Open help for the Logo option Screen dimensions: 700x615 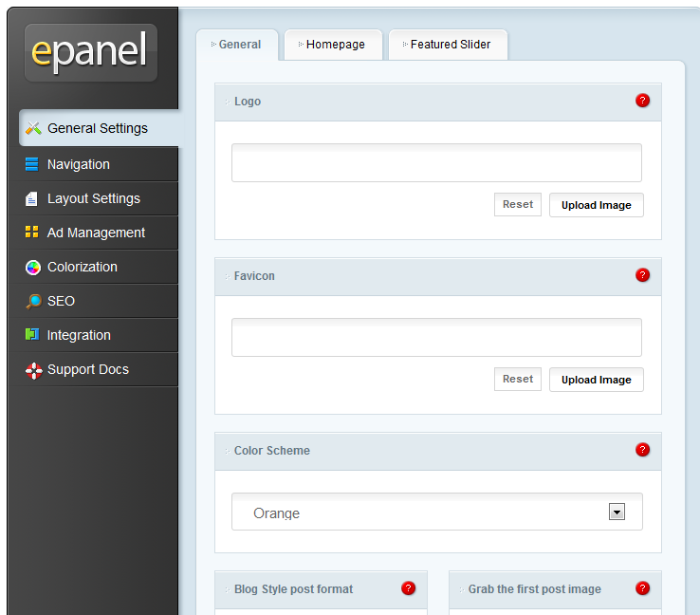pos(642,101)
